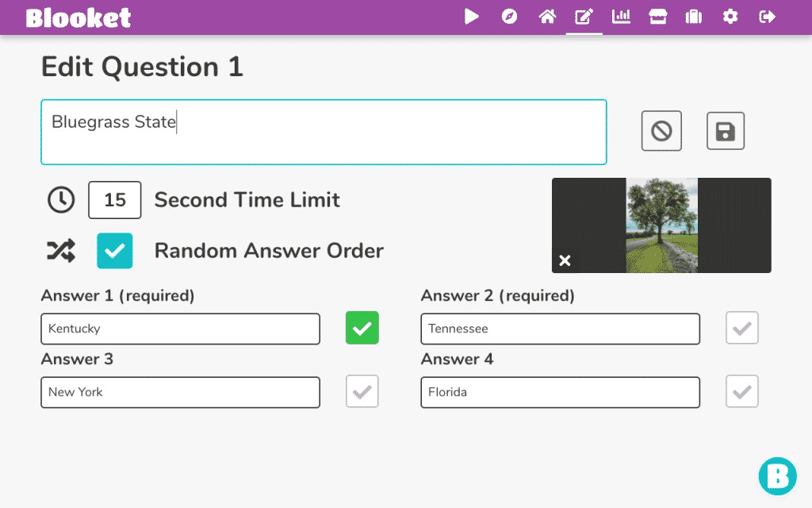This screenshot has height=508, width=812.
Task: Click the Play icon in top navigation
Action: (x=472, y=17)
